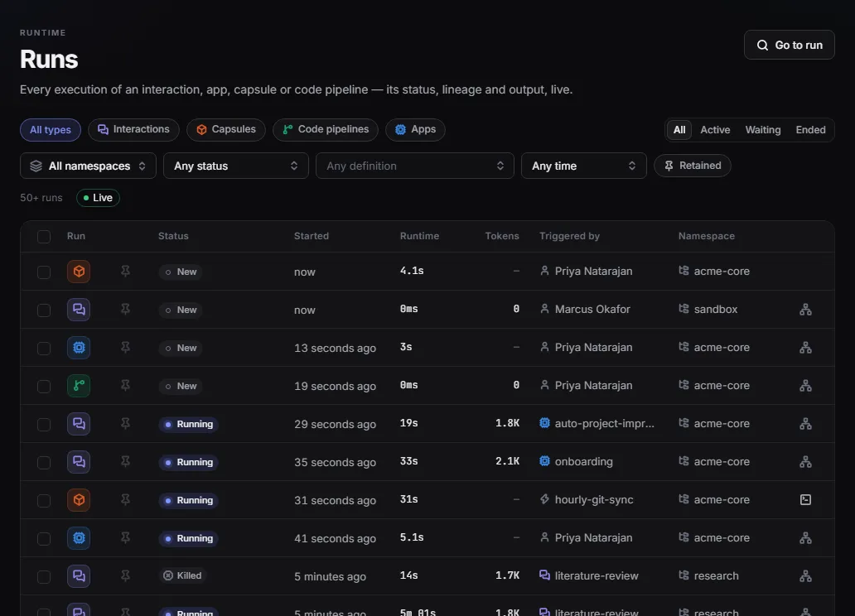
Task: Click the Running badge in onboarding row
Action: click(x=189, y=462)
